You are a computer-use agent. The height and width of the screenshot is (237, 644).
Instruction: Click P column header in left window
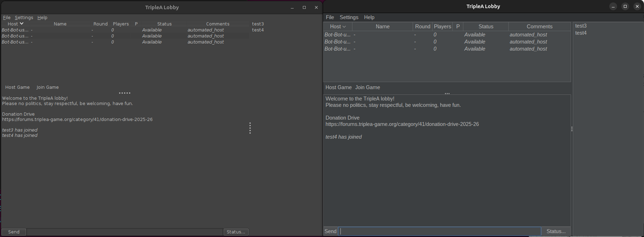point(136,24)
